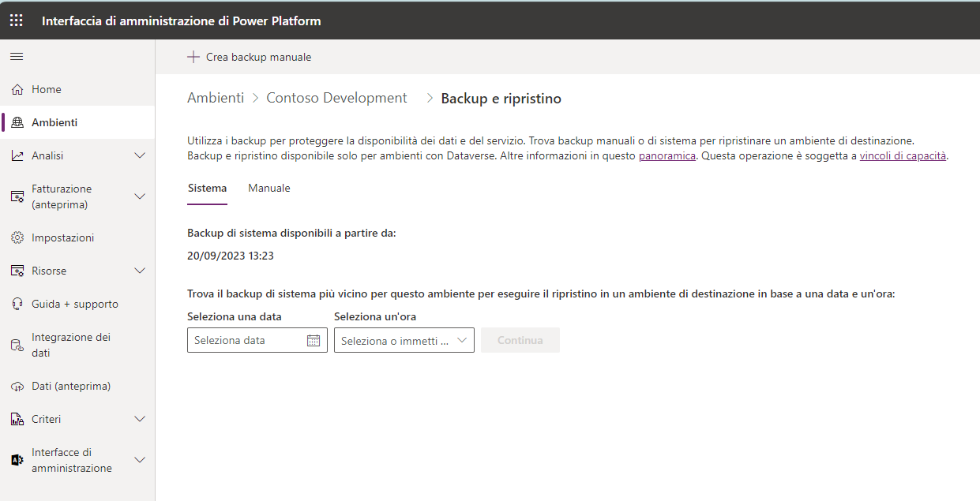Expand the Criteri section chevron

tap(140, 419)
